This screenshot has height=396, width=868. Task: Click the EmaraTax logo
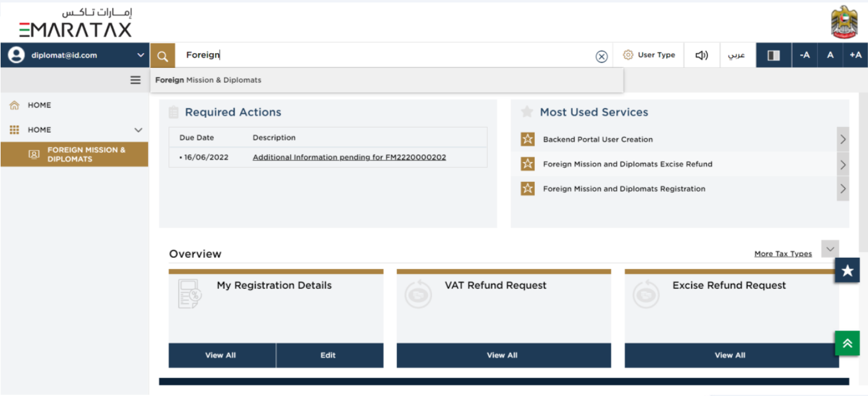[x=75, y=22]
